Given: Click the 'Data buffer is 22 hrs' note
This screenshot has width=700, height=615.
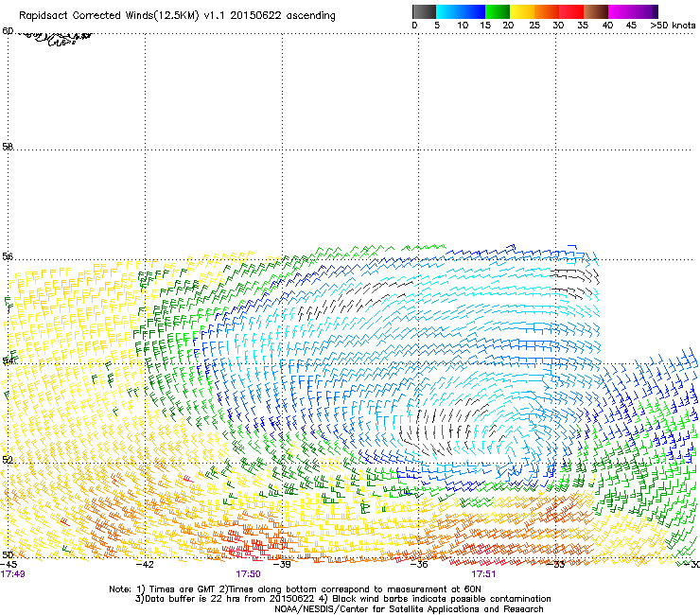Looking at the screenshot, I should 342,599.
